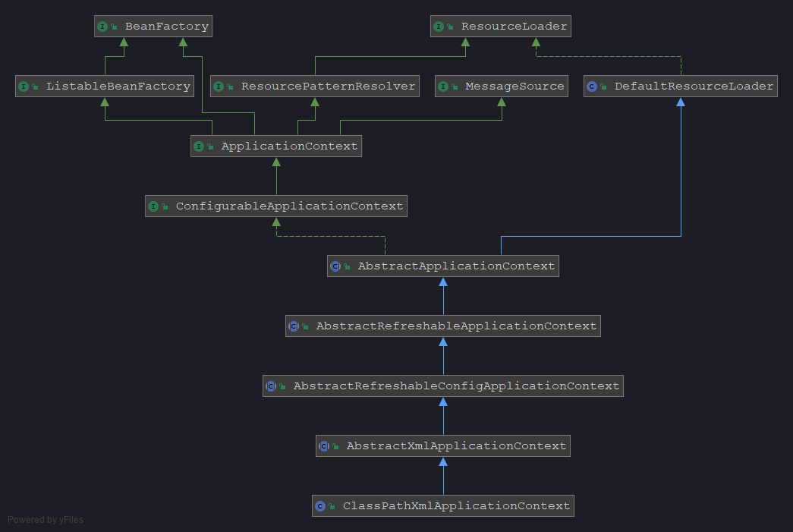Select the ApplicationContext node
The width and height of the screenshot is (793, 532).
(276, 146)
